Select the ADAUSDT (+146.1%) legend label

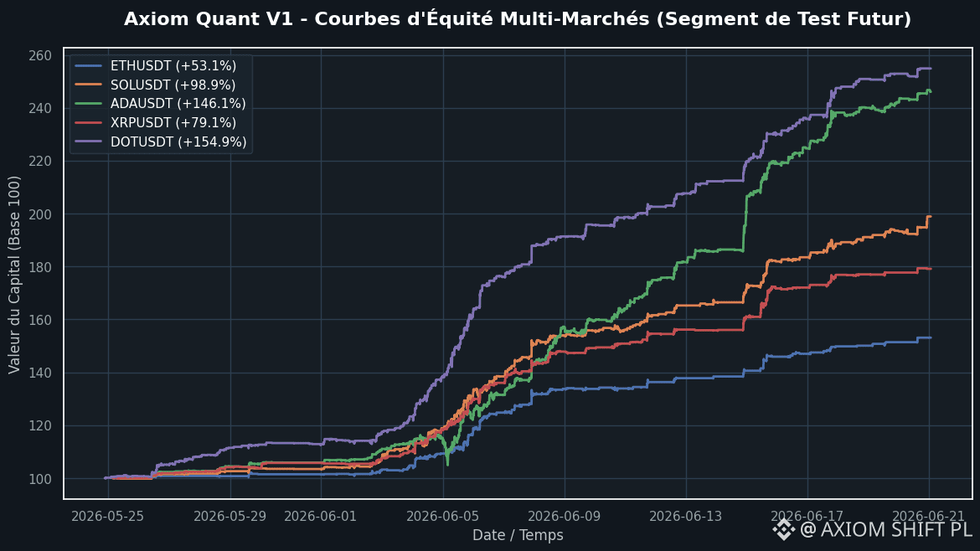point(178,104)
